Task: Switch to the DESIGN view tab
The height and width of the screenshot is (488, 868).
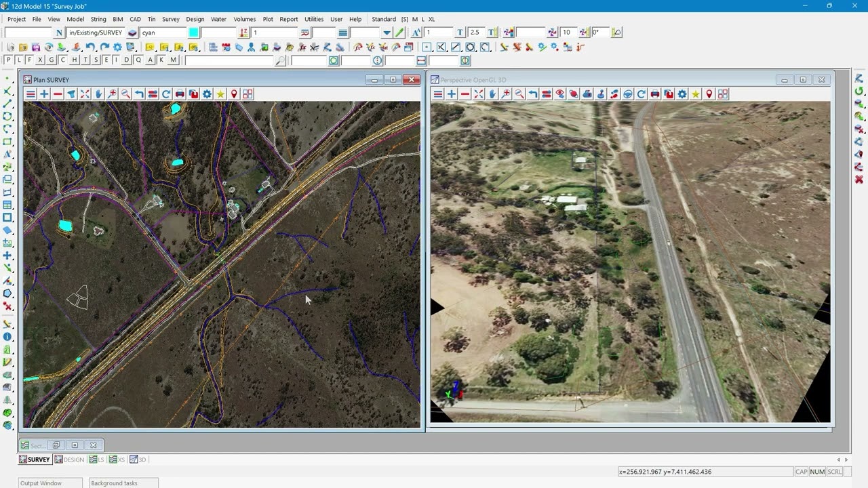Action: 69,460
